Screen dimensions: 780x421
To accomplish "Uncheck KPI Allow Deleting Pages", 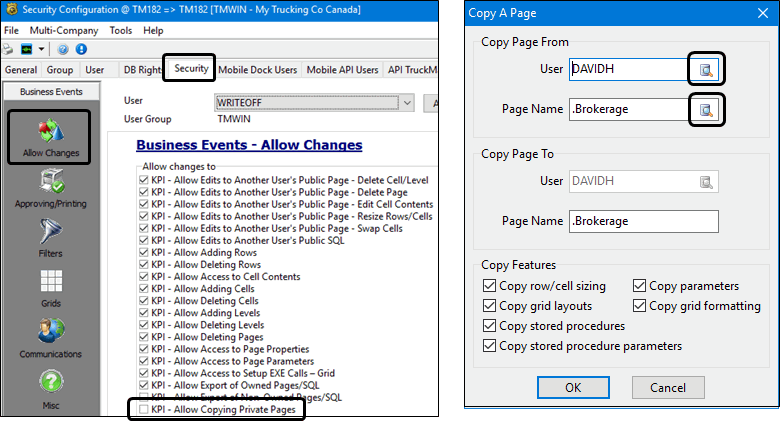I will 144,337.
